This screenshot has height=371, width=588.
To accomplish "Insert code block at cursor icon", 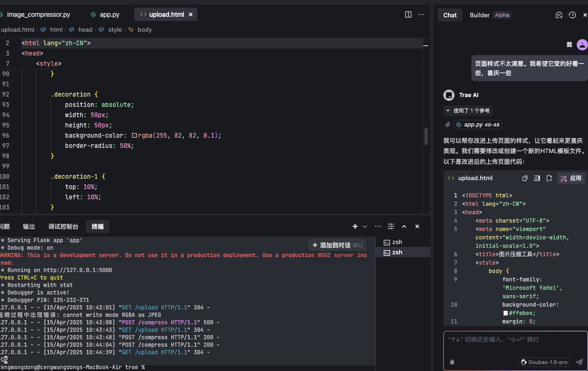I will point(537,178).
